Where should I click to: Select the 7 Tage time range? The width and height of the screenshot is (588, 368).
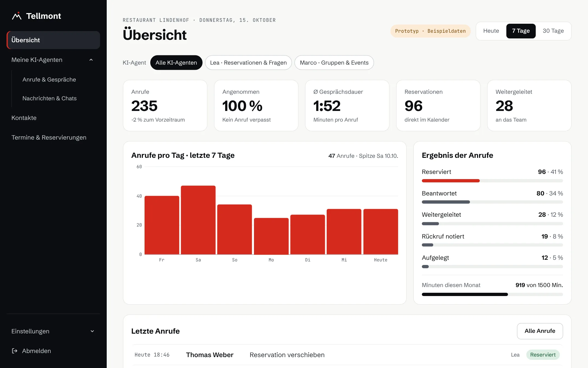pyautogui.click(x=521, y=31)
